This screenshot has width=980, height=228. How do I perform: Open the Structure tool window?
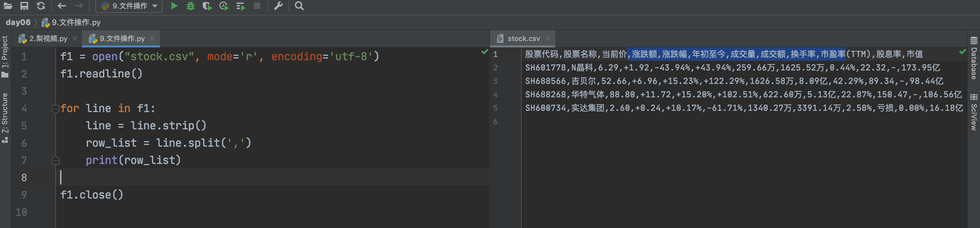(x=5, y=118)
